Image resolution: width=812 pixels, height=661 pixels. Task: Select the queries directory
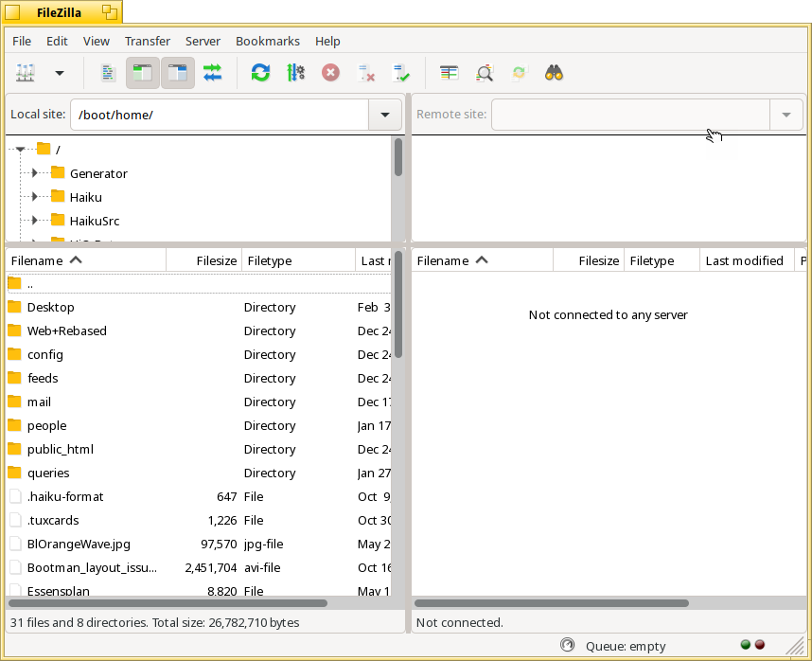point(199,473)
